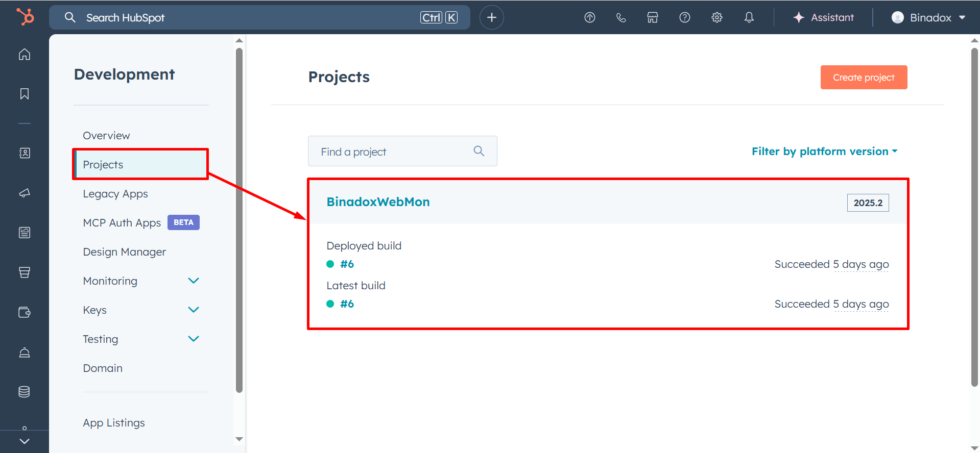Screen dimensions: 980x453
Task: Open latest build #6 link
Action: click(347, 304)
